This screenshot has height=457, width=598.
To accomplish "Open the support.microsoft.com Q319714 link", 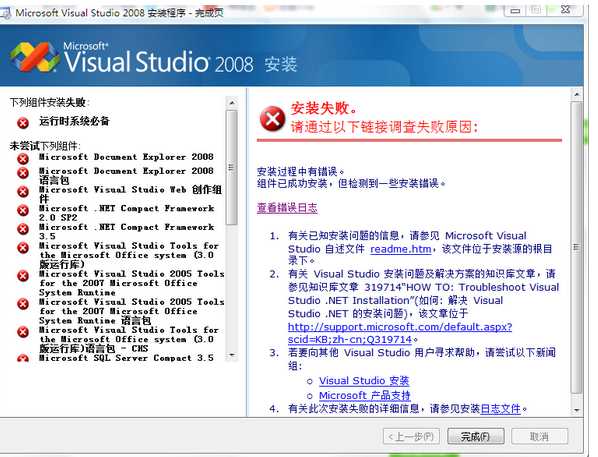I will click(x=400, y=333).
